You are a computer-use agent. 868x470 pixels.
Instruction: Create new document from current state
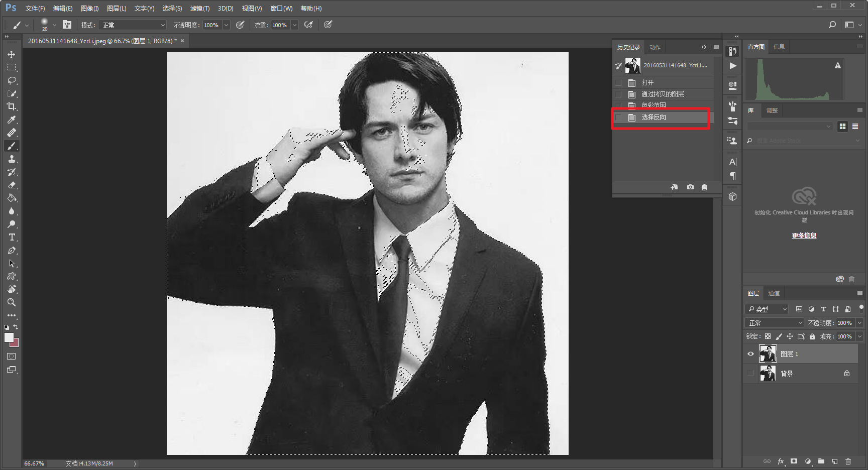[674, 187]
